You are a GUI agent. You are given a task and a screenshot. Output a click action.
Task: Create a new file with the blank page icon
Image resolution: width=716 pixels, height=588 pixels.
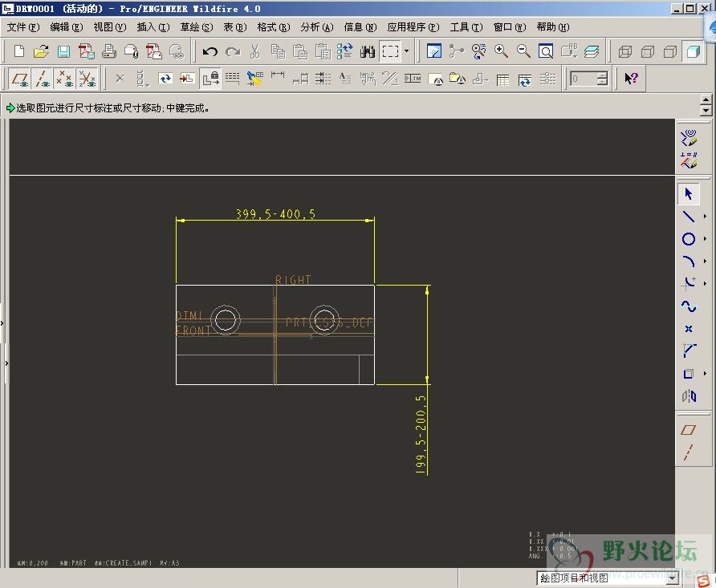[18, 51]
